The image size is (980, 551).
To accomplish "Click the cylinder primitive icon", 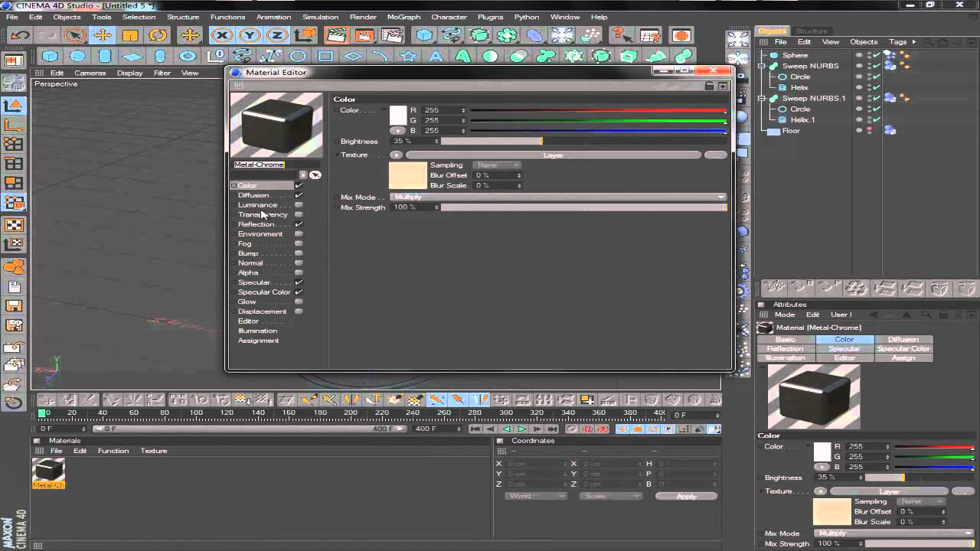I will tap(105, 56).
